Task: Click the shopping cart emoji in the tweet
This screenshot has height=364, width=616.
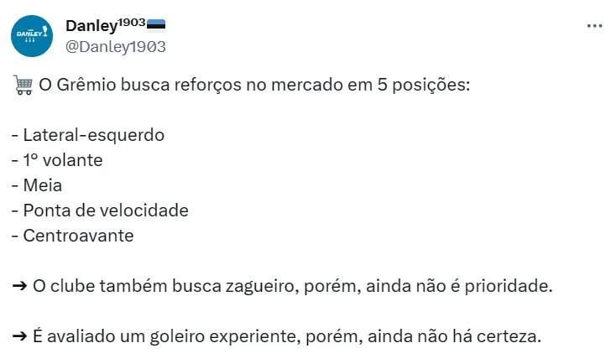Action: coord(23,86)
